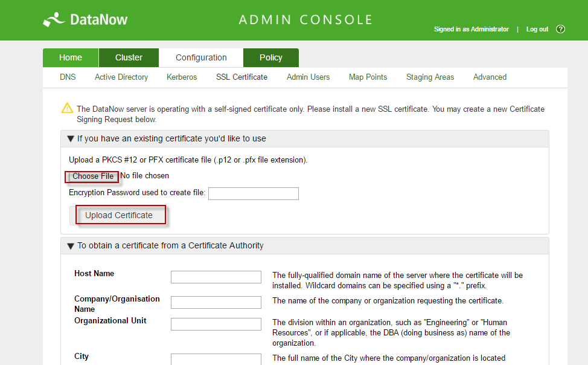Collapse the Certificate Authority section
The image size is (588, 365).
[x=71, y=246]
